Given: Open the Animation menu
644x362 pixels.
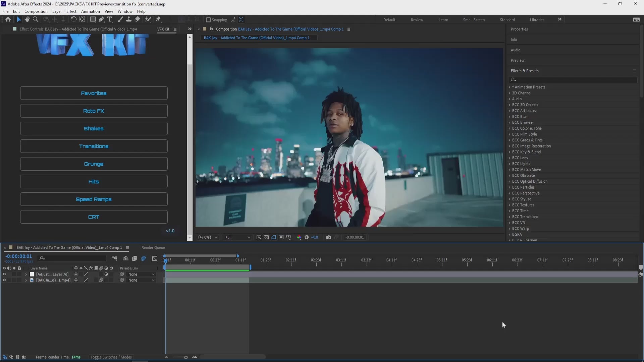Looking at the screenshot, I should click(x=91, y=11).
